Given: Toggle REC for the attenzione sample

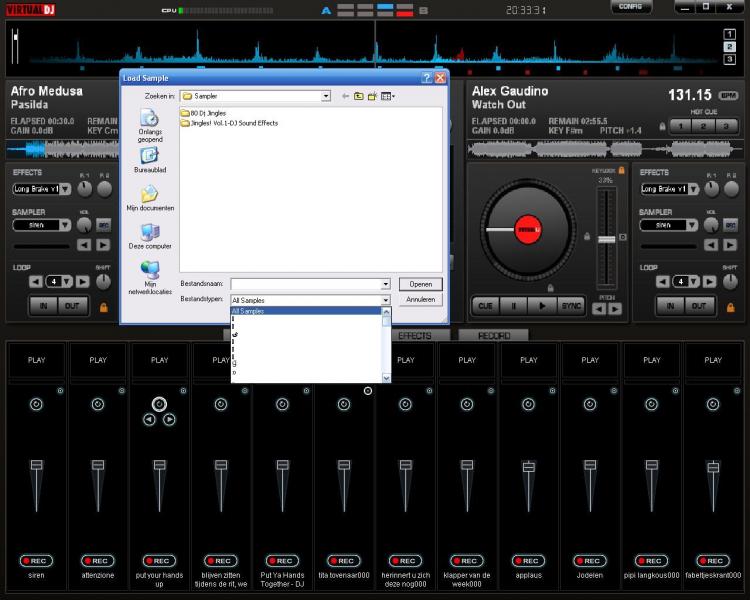Looking at the screenshot, I should [x=98, y=561].
